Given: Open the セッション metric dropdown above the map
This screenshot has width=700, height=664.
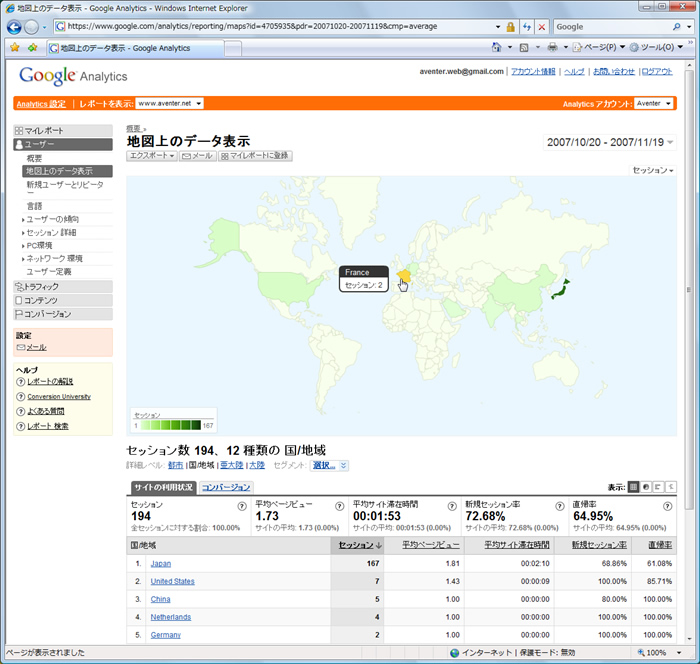Looking at the screenshot, I should point(653,170).
